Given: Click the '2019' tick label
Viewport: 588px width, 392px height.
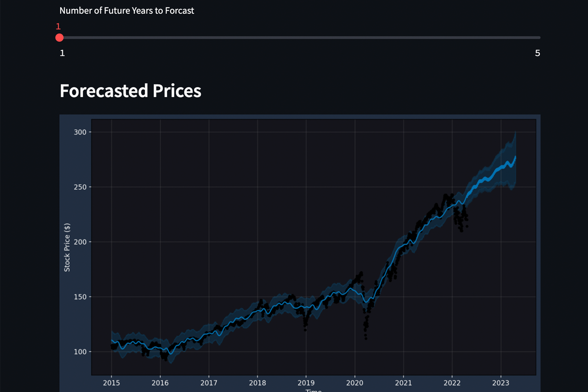Looking at the screenshot, I should pyautogui.click(x=306, y=383).
